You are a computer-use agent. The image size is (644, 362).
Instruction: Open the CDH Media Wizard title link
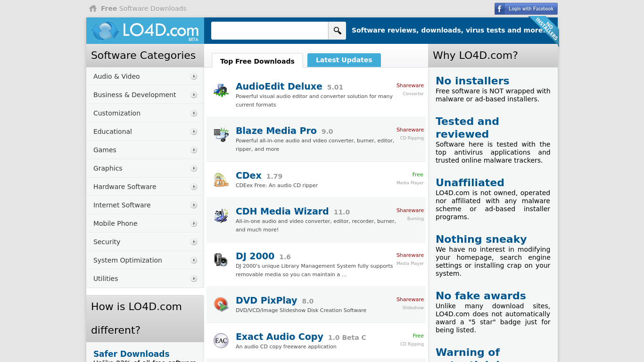tap(282, 211)
